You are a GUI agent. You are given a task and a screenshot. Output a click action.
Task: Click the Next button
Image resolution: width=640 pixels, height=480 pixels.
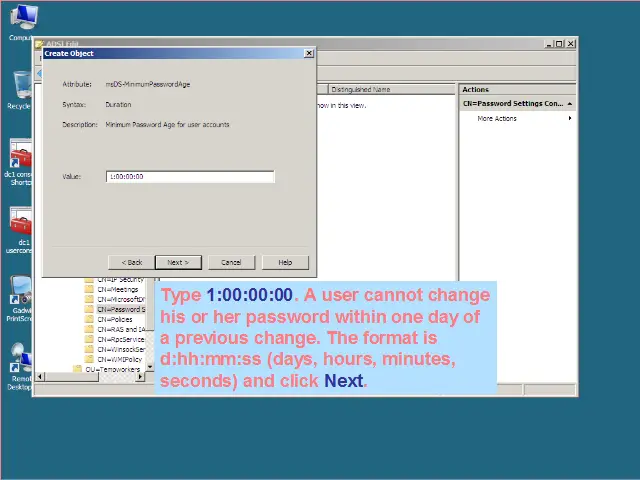178,262
